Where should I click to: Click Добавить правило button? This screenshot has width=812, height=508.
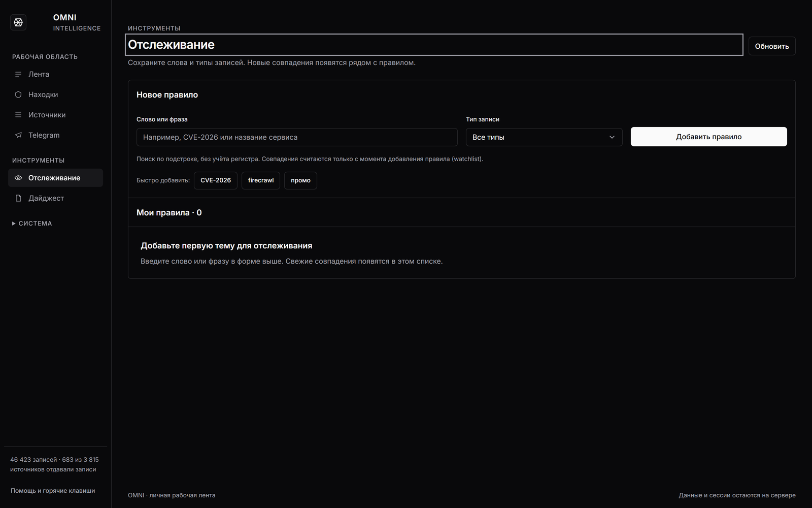(708, 137)
